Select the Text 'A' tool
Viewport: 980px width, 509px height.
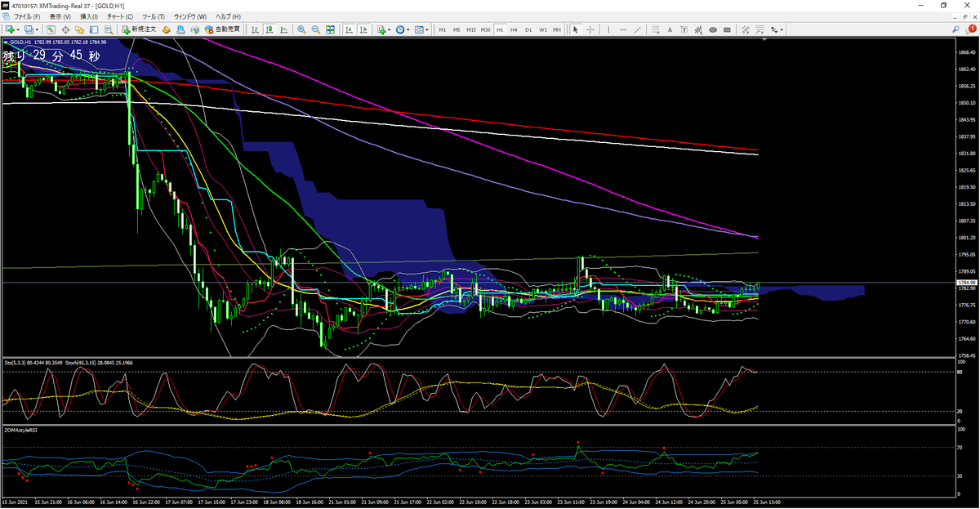coord(670,29)
